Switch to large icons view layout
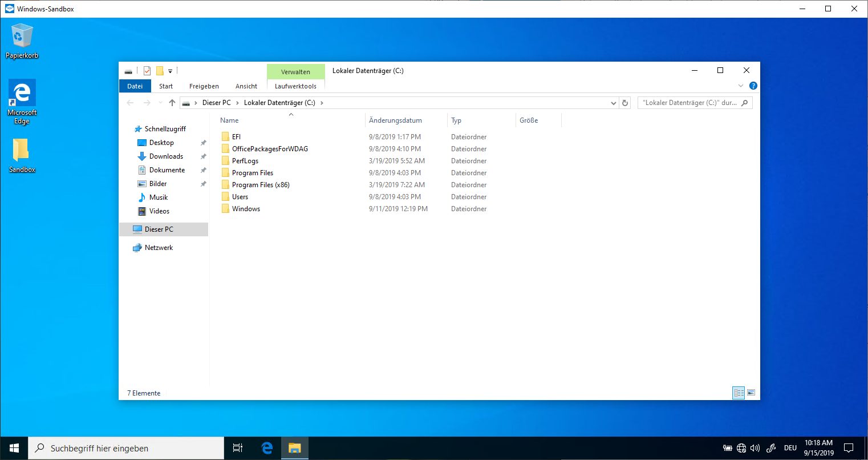The height and width of the screenshot is (460, 868). [x=751, y=393]
